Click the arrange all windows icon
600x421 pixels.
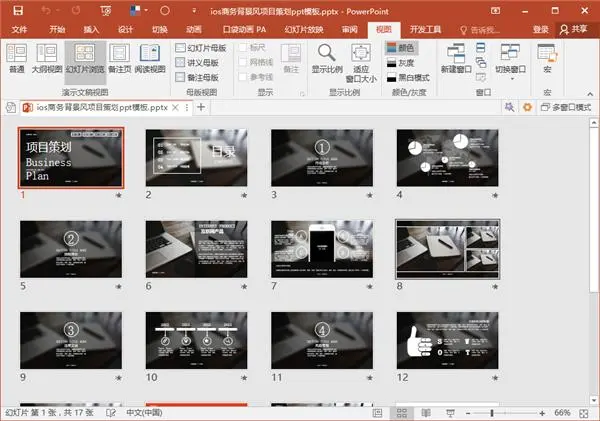481,47
